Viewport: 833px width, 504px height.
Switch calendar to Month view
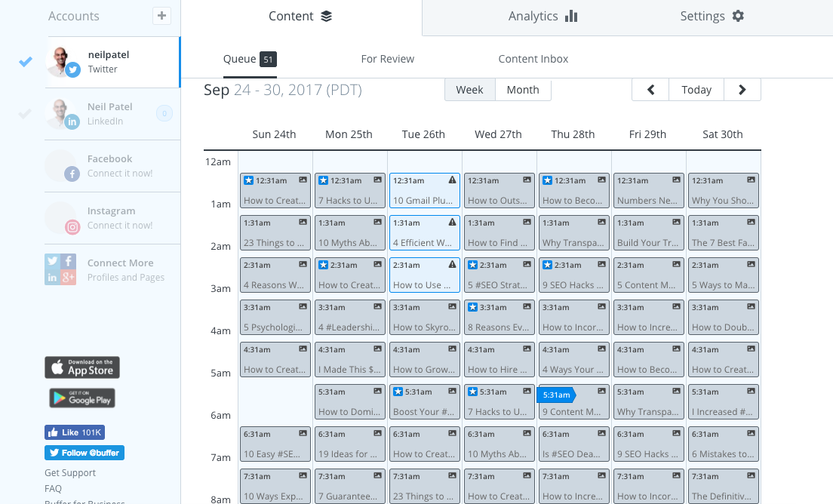(x=523, y=90)
